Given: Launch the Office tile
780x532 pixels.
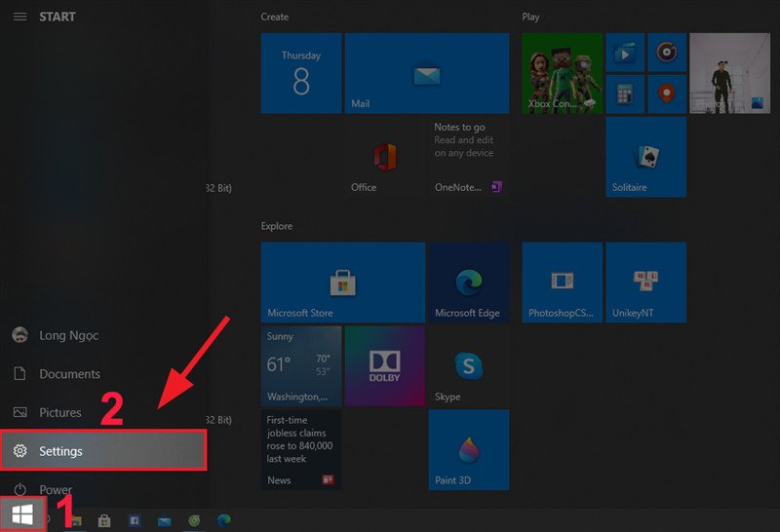Looking at the screenshot, I should (384, 157).
